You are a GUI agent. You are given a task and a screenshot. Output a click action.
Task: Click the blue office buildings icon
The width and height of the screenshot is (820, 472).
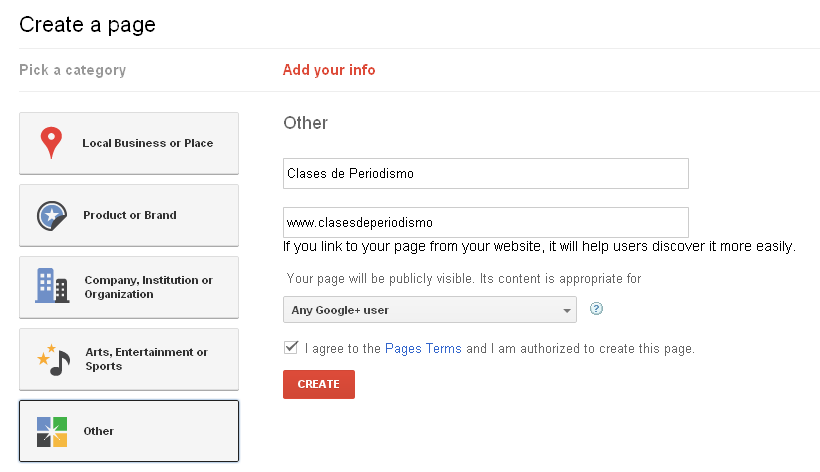pyautogui.click(x=51, y=286)
